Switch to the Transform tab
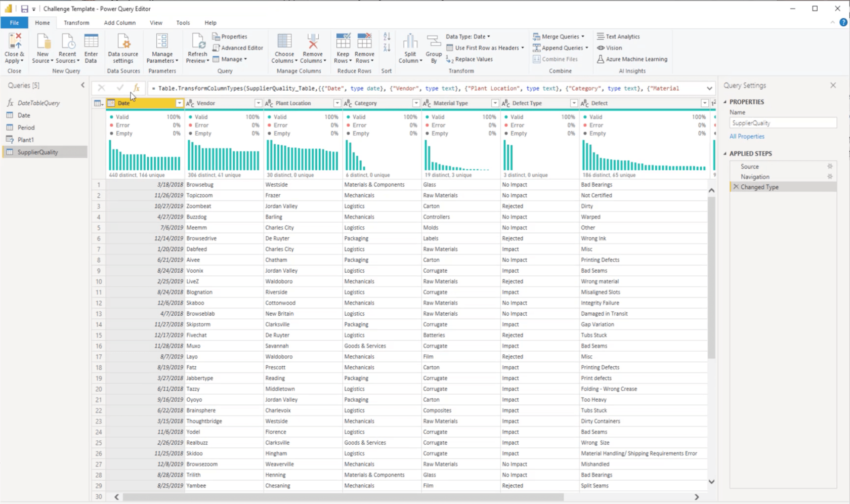 [x=76, y=23]
